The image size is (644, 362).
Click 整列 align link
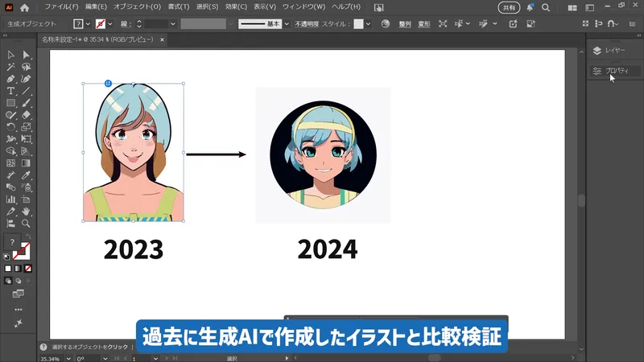[x=405, y=24]
